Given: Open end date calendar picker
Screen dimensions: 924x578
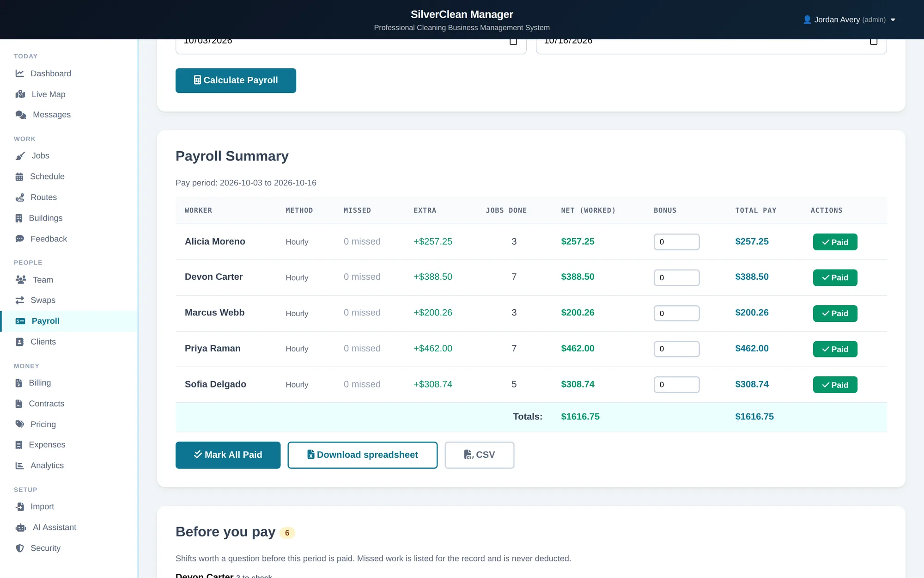Looking at the screenshot, I should coord(874,41).
